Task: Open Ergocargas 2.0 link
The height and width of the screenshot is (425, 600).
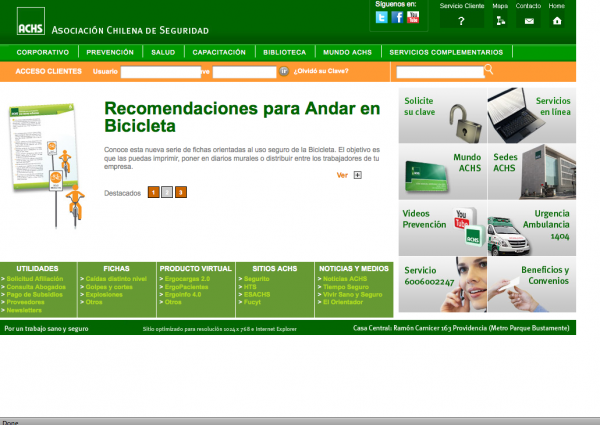Action: click(187, 279)
